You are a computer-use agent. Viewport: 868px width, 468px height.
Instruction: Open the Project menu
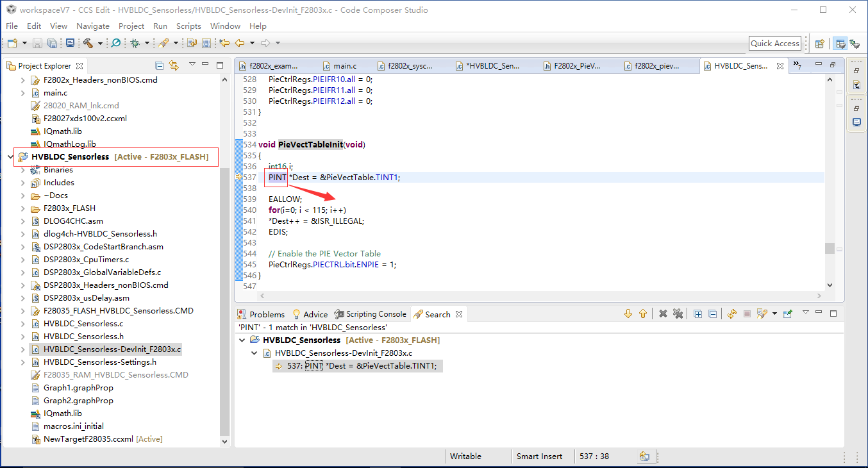point(131,26)
